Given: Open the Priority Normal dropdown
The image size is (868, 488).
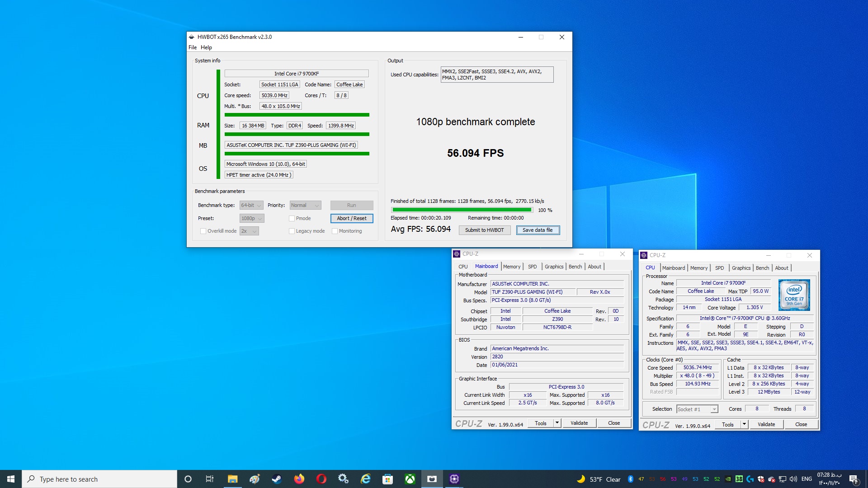Looking at the screenshot, I should click(x=305, y=205).
